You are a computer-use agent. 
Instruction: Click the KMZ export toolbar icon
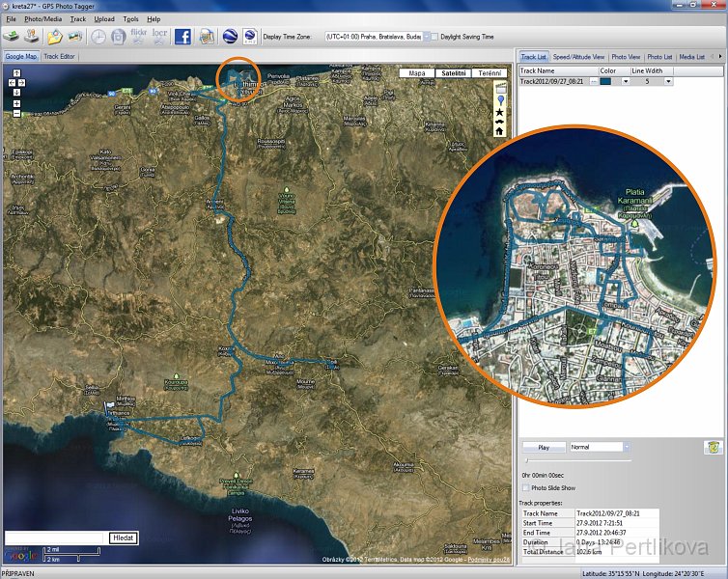(250, 37)
